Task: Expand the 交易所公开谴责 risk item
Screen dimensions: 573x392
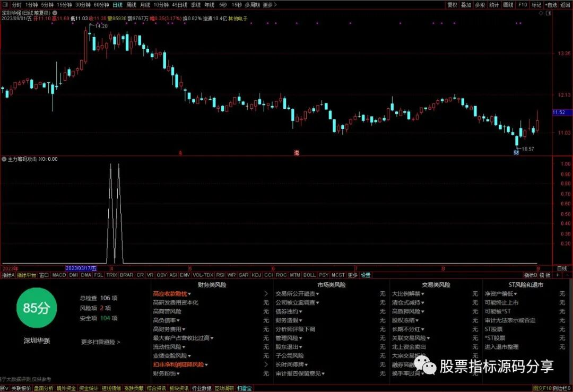Action: click(x=297, y=294)
